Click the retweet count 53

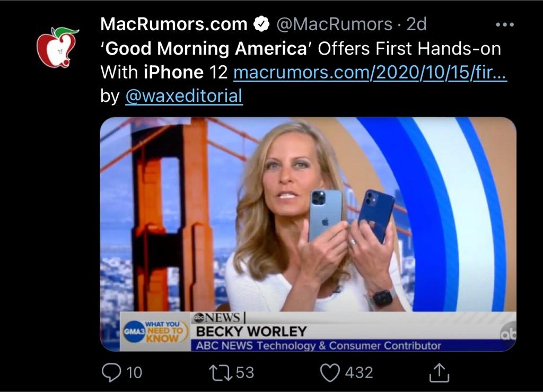(245, 372)
